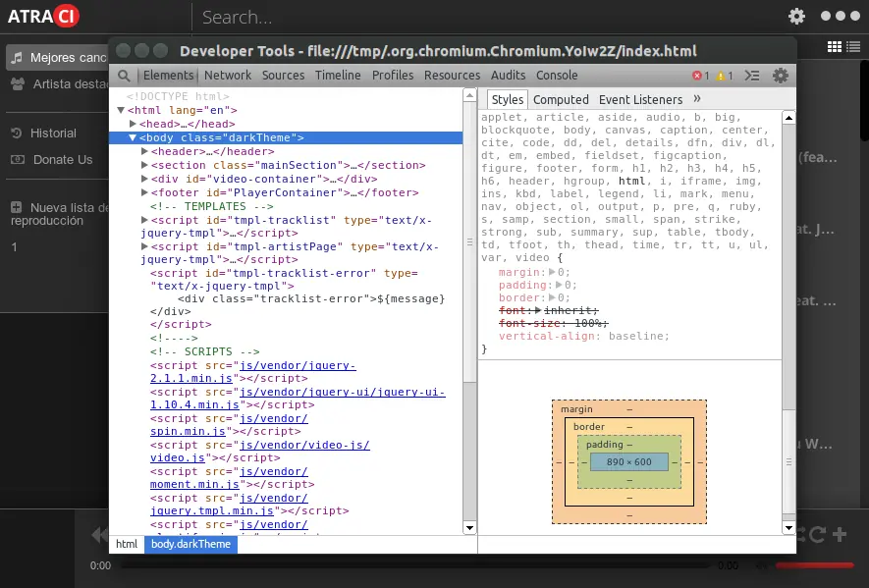Switch Atraci to list view
The height and width of the screenshot is (588, 869).
(x=853, y=47)
